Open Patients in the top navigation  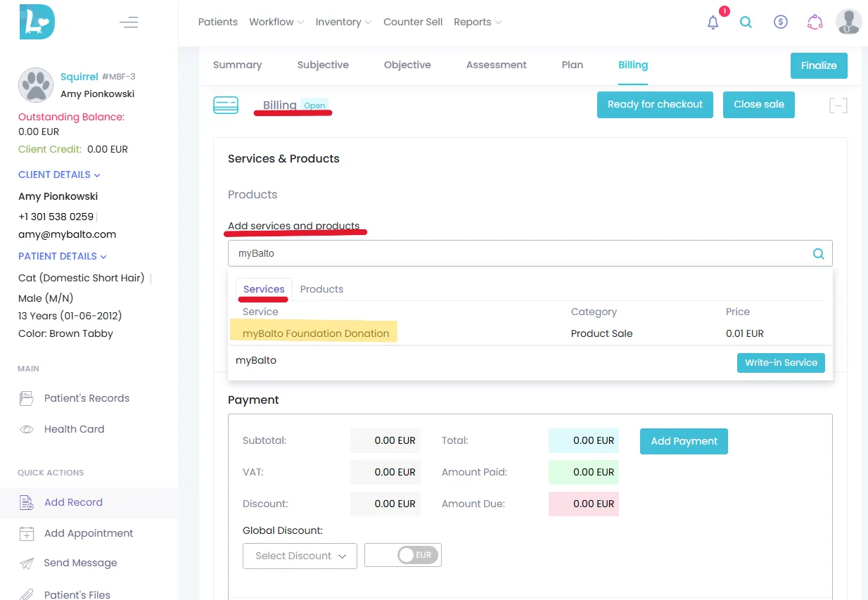click(x=218, y=22)
